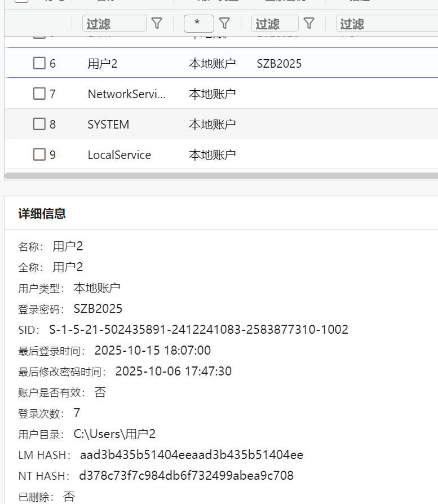Click the user directory C:\Users\用户2

tap(114, 434)
